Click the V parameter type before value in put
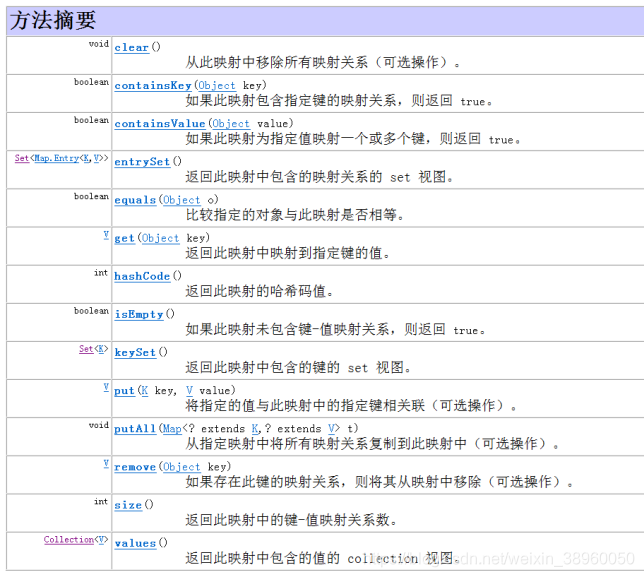 [189, 391]
